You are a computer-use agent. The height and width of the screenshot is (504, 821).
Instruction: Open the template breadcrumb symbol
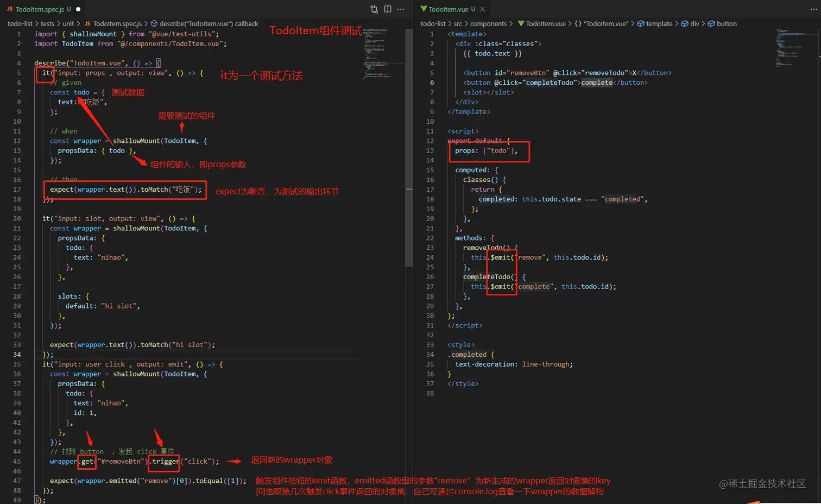coord(655,24)
